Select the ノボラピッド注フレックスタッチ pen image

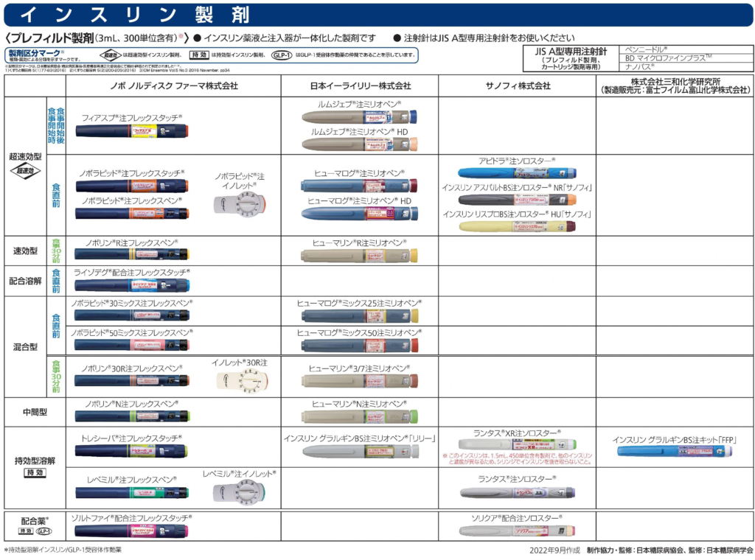coord(132,186)
